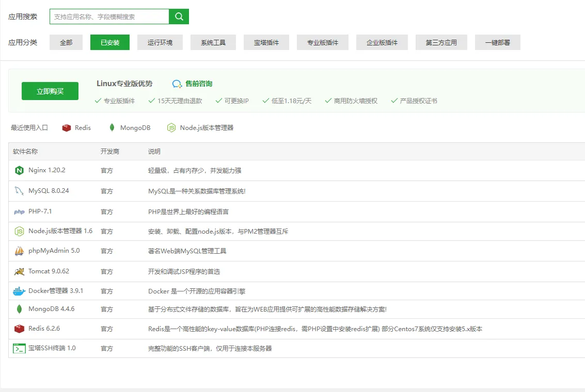
Task: Click the Node.js版本管理器 row icon
Action: [x=19, y=232]
